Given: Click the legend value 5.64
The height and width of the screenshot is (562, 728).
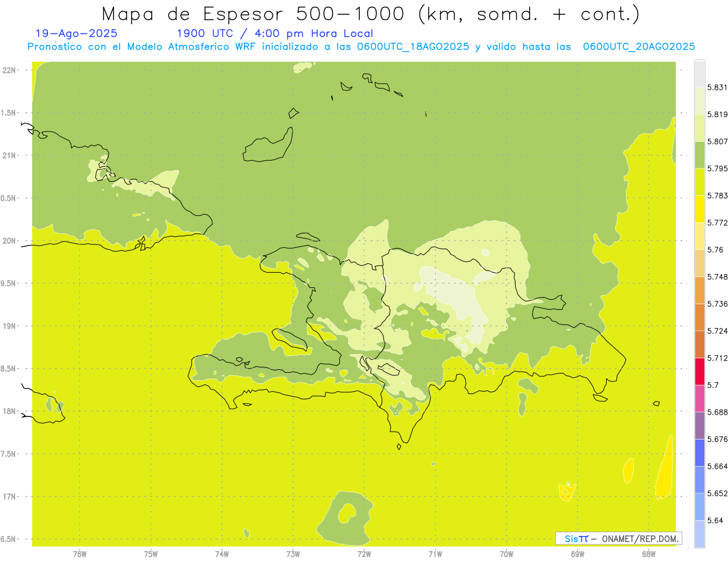Looking at the screenshot, I should [715, 520].
